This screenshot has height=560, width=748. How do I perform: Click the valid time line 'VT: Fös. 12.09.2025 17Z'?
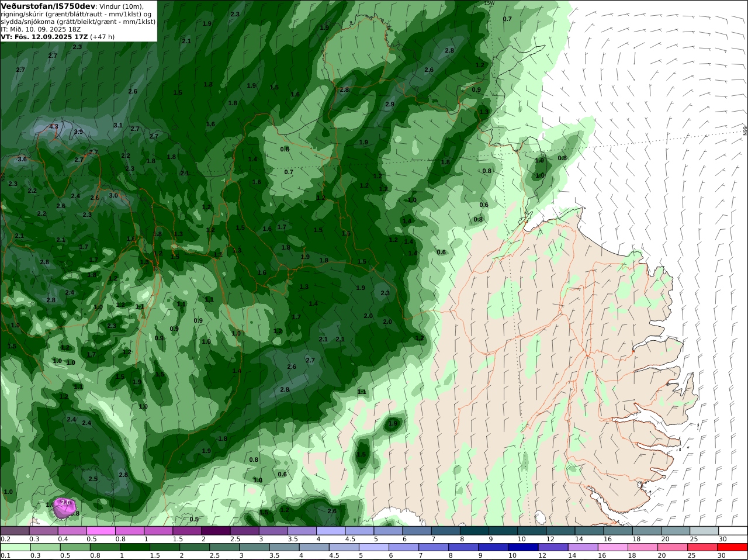(x=44, y=37)
